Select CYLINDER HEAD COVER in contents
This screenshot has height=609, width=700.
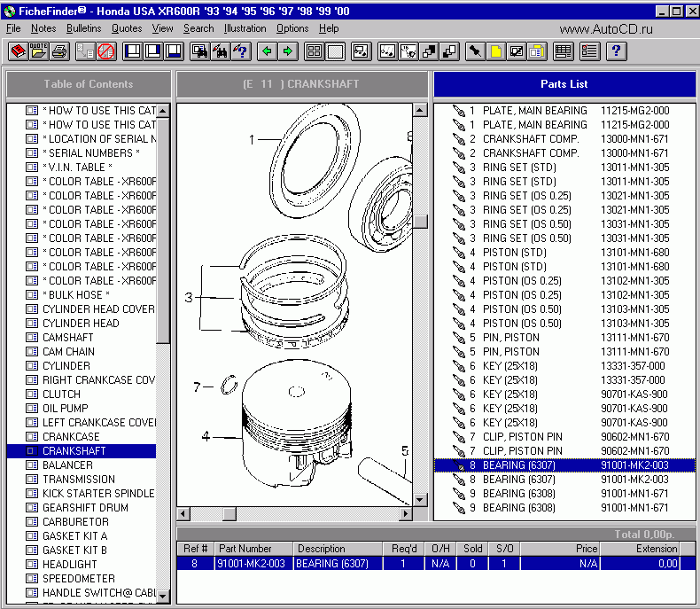point(98,309)
